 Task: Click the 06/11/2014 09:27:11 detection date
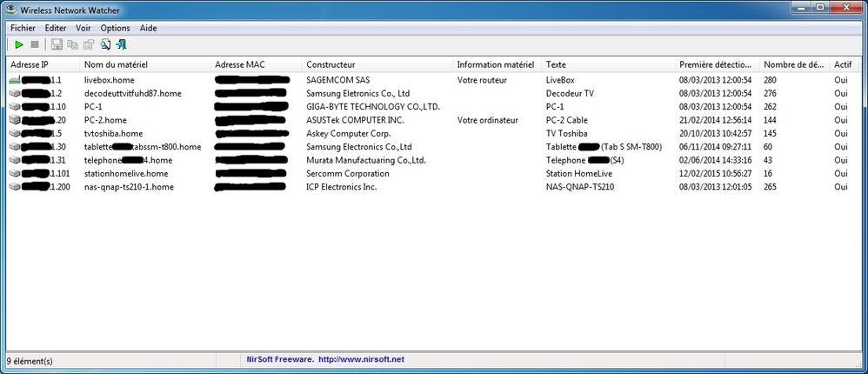click(715, 147)
